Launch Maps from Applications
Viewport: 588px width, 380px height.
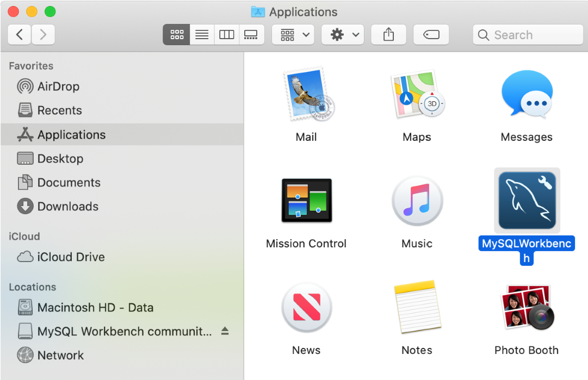pyautogui.click(x=417, y=94)
